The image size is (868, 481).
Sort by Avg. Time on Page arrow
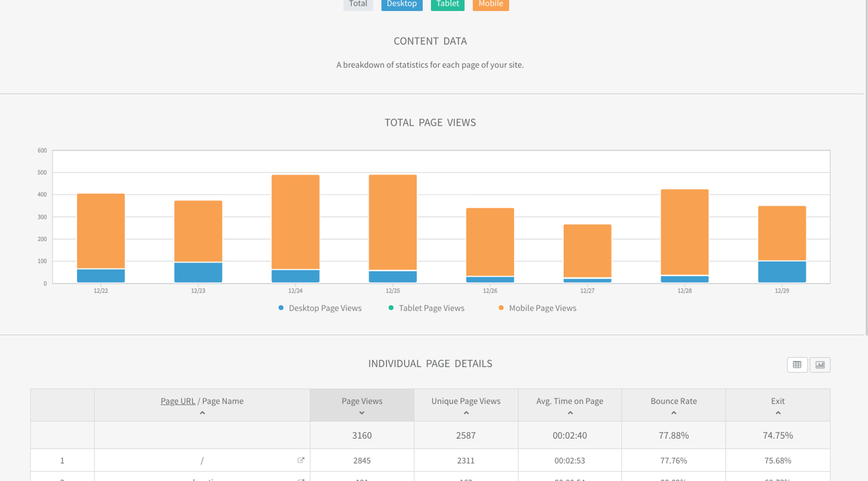coord(570,413)
